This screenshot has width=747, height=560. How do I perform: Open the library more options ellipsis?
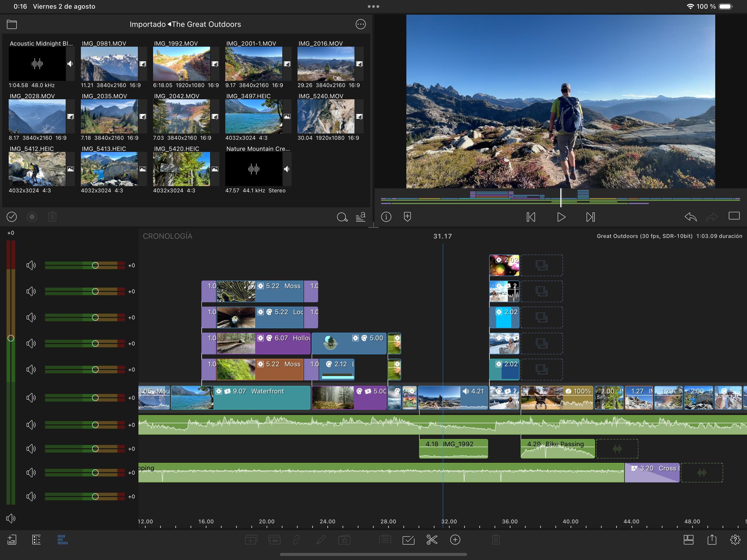coord(360,24)
